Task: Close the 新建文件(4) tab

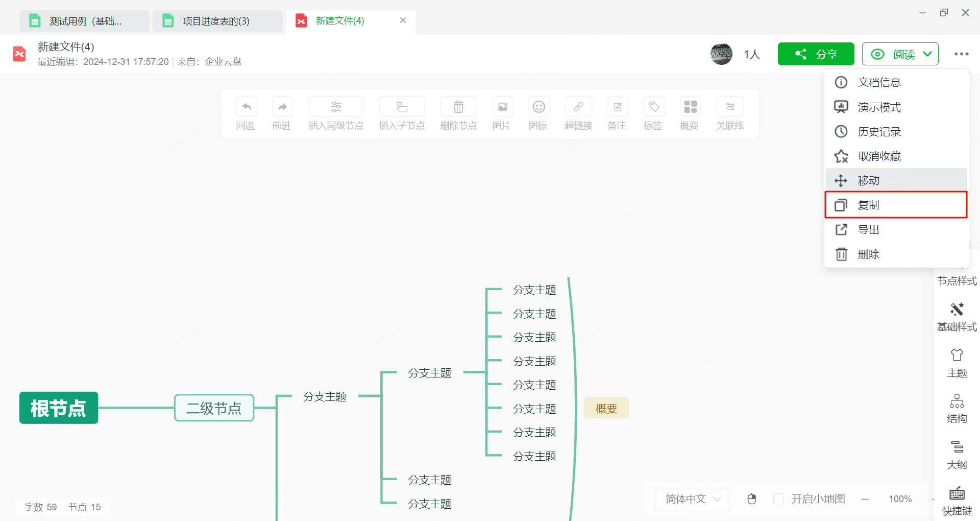Action: (403, 20)
